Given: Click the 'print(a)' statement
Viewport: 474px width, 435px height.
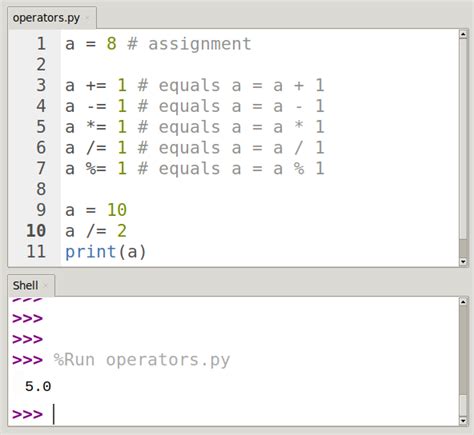Looking at the screenshot, I should click(106, 252).
